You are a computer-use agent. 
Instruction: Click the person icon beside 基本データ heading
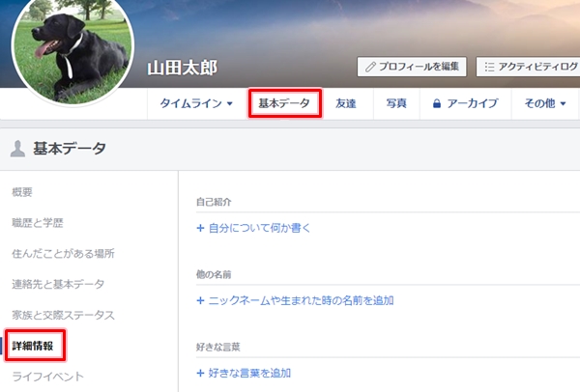point(17,149)
